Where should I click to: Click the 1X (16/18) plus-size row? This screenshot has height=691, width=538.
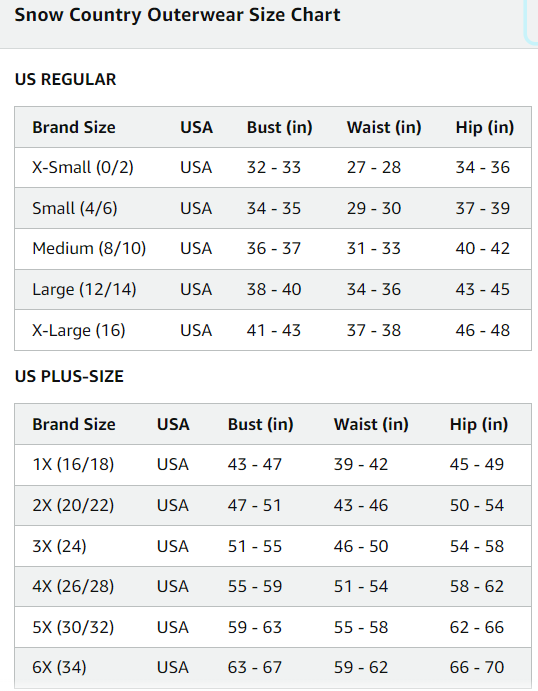[273, 464]
